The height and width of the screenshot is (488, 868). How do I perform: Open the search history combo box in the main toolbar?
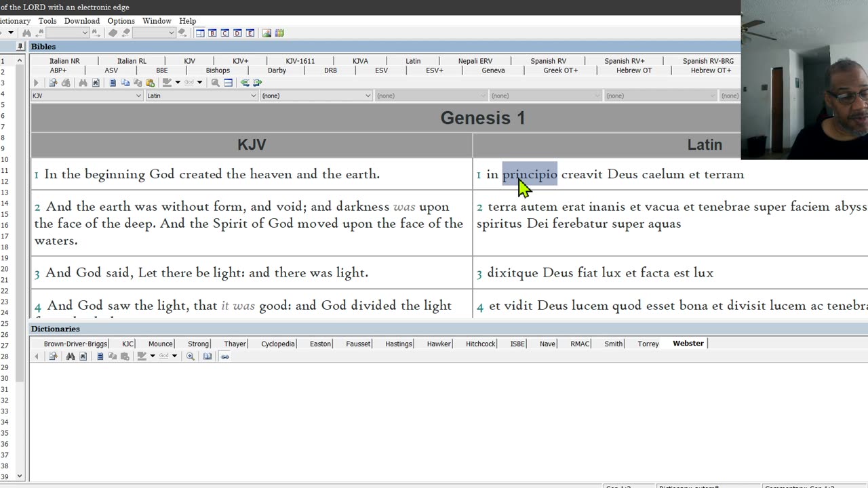(x=67, y=33)
